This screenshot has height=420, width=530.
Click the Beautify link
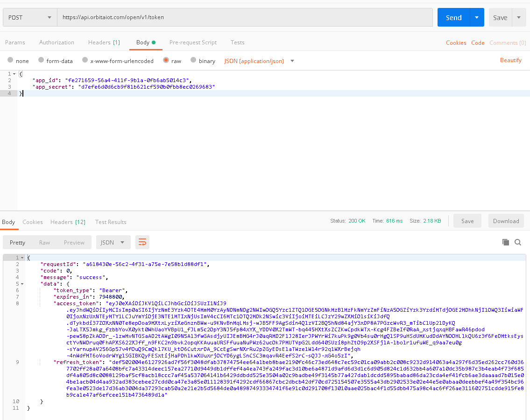tap(510, 60)
